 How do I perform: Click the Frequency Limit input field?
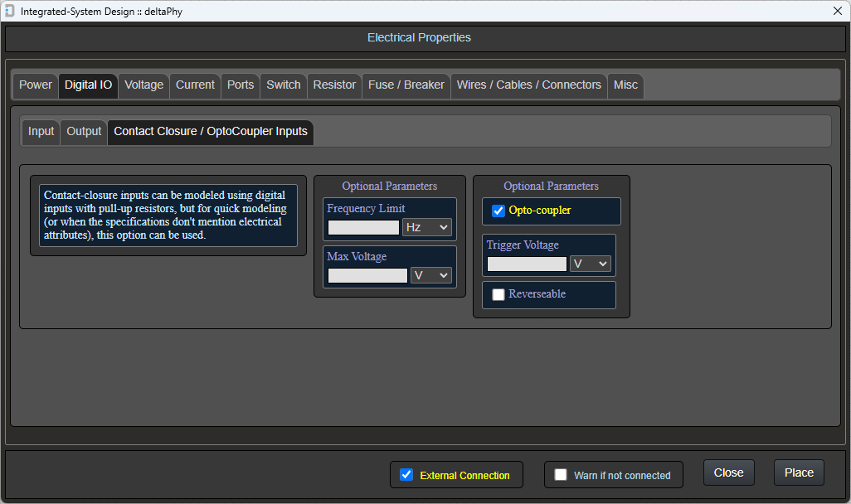tap(363, 227)
